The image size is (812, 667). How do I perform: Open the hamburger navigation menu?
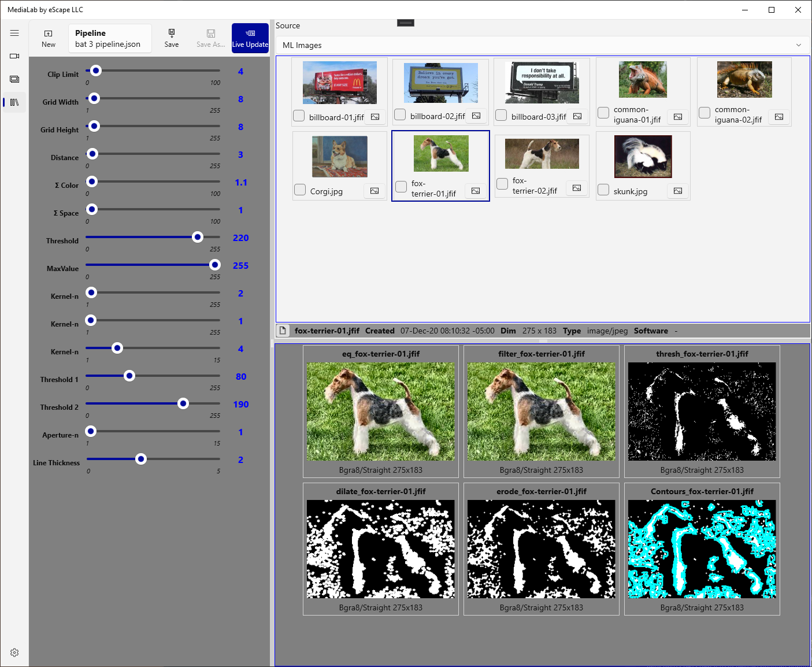click(14, 33)
